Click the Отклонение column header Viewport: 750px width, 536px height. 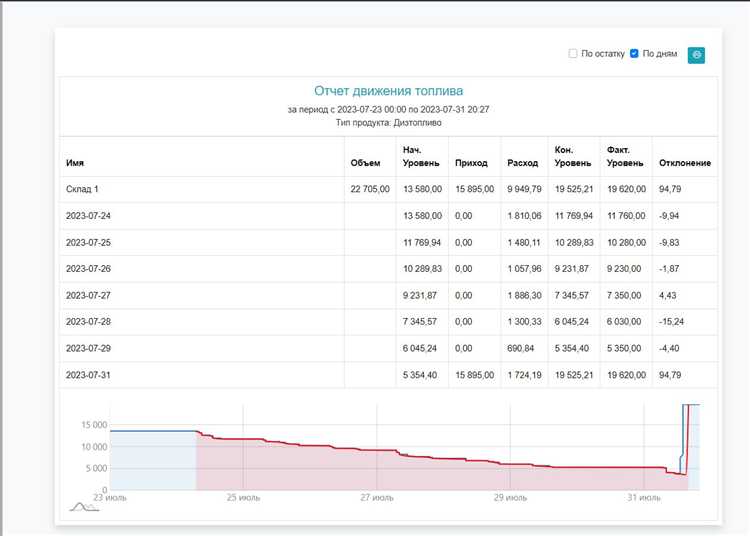pyautogui.click(x=685, y=163)
